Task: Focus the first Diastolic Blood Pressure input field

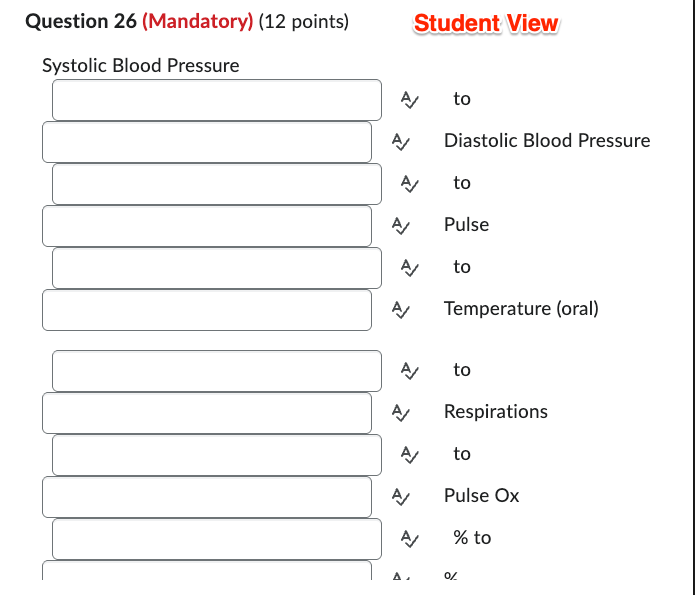Action: coord(217,184)
